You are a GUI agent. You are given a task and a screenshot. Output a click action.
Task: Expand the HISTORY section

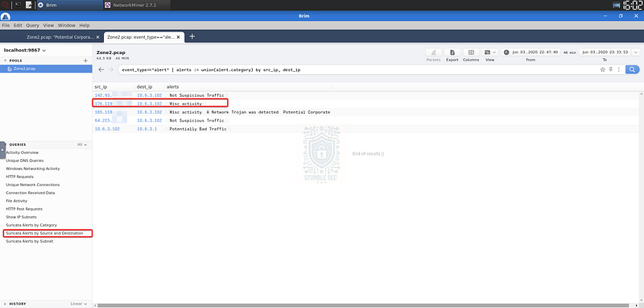6,304
